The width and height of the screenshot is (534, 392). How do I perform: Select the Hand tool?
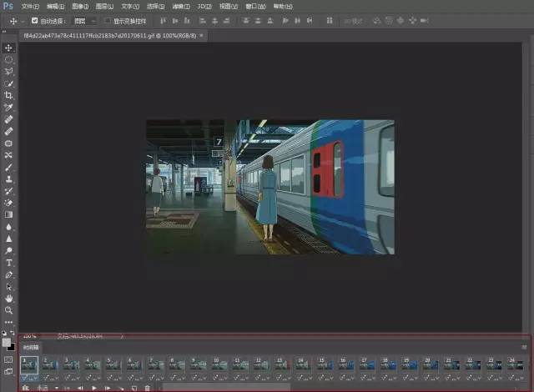(x=9, y=298)
